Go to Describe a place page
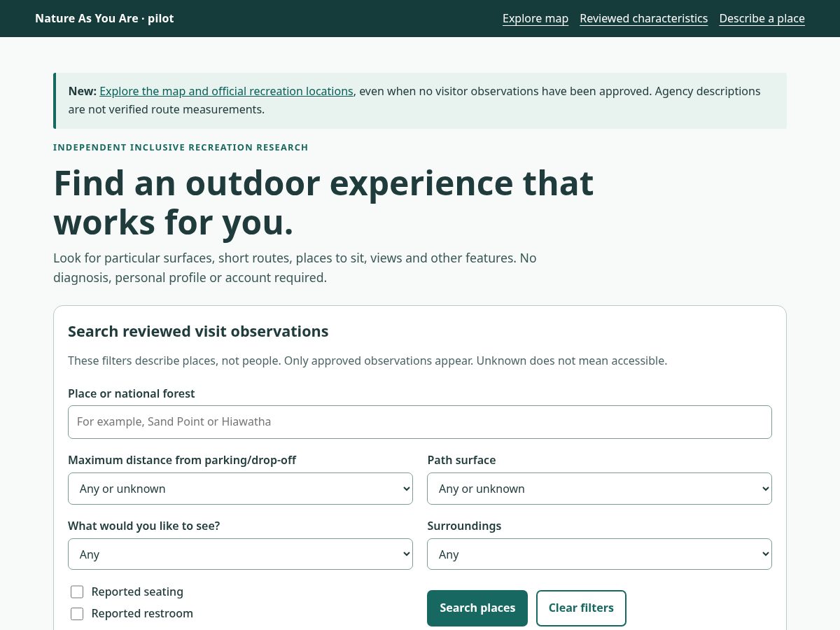 click(762, 18)
